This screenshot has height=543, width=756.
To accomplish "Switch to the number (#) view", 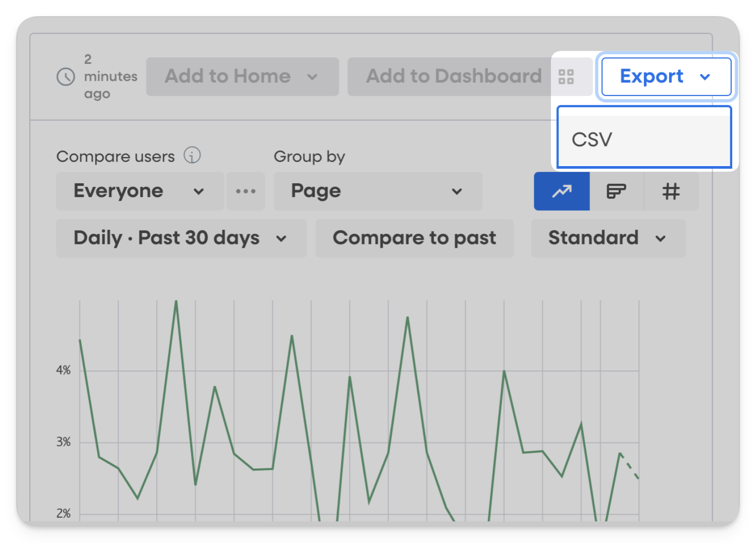I will (x=671, y=191).
